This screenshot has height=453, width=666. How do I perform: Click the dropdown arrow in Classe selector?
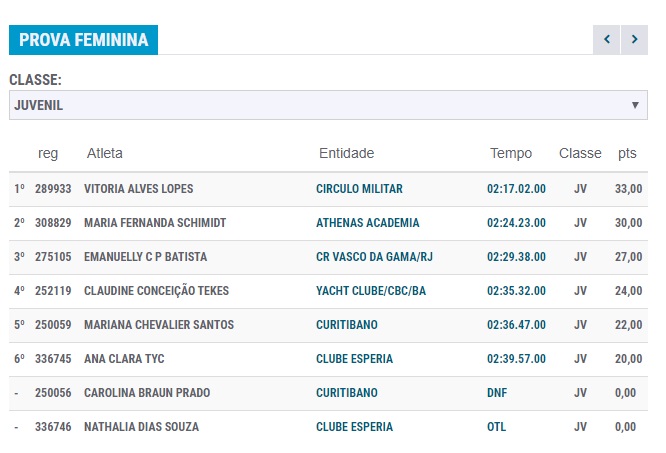point(635,105)
